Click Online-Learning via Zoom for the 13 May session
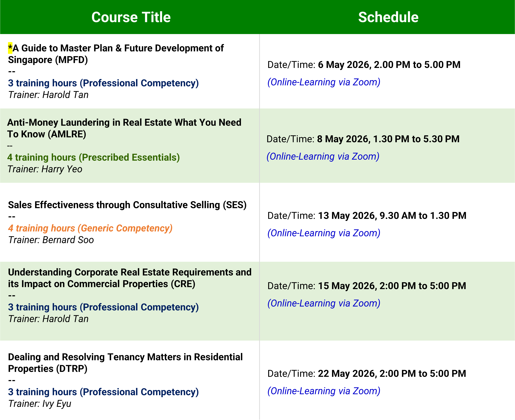The width and height of the screenshot is (515, 420). pyautogui.click(x=324, y=233)
